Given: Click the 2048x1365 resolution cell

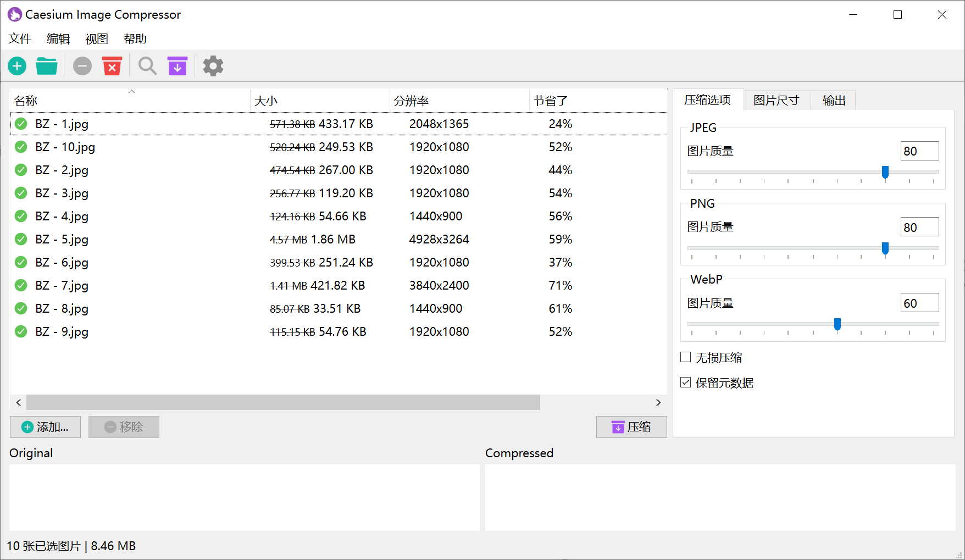Looking at the screenshot, I should pos(439,124).
